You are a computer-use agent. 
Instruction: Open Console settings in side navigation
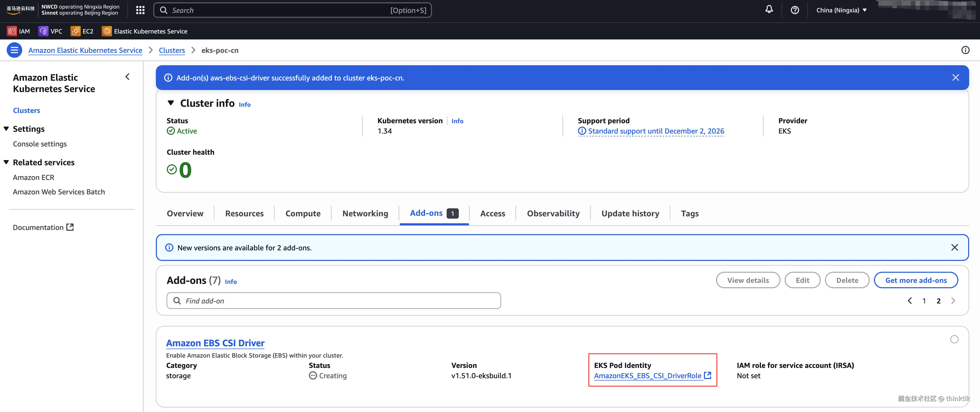pos(40,144)
